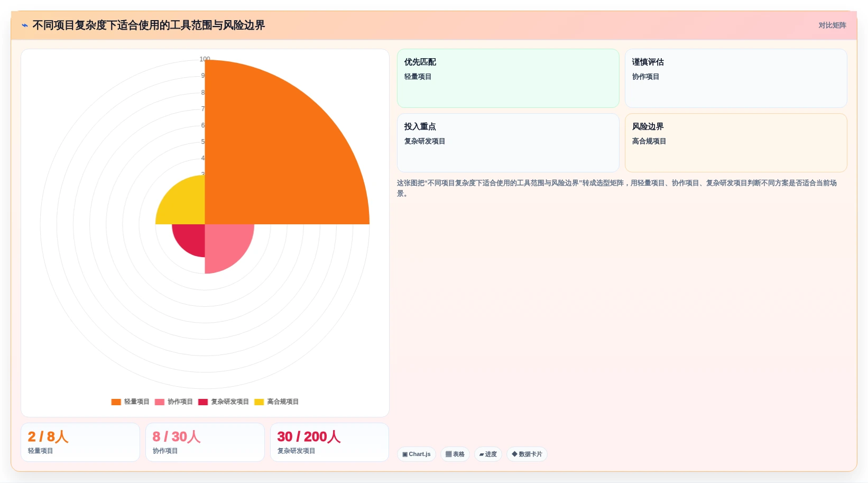Image resolution: width=868 pixels, height=483 pixels.
Task: Click the 2 / 8人 stat card
Action: click(80, 442)
